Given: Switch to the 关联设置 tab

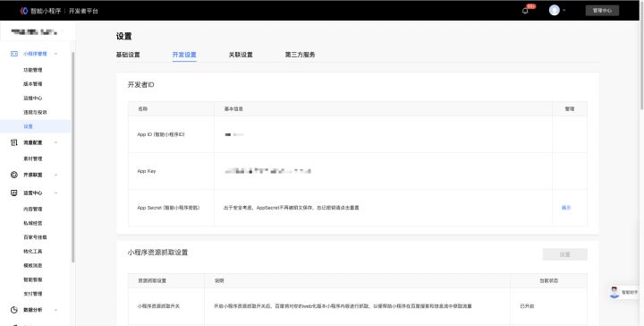Looking at the screenshot, I should (x=241, y=55).
